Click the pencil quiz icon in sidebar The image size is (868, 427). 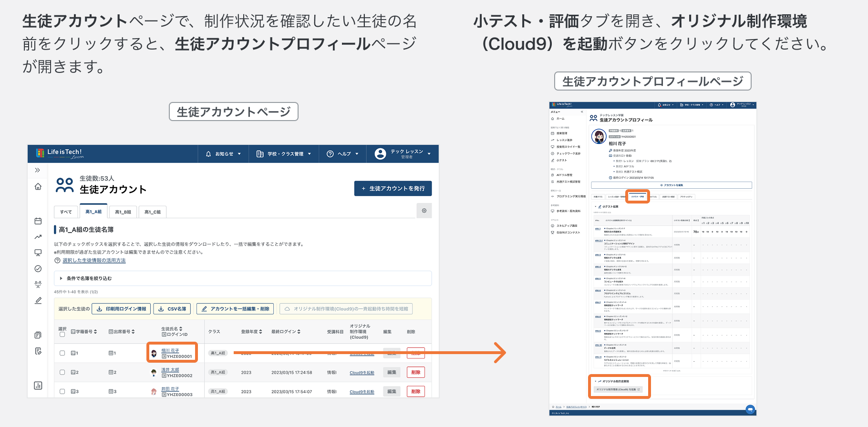(x=38, y=300)
